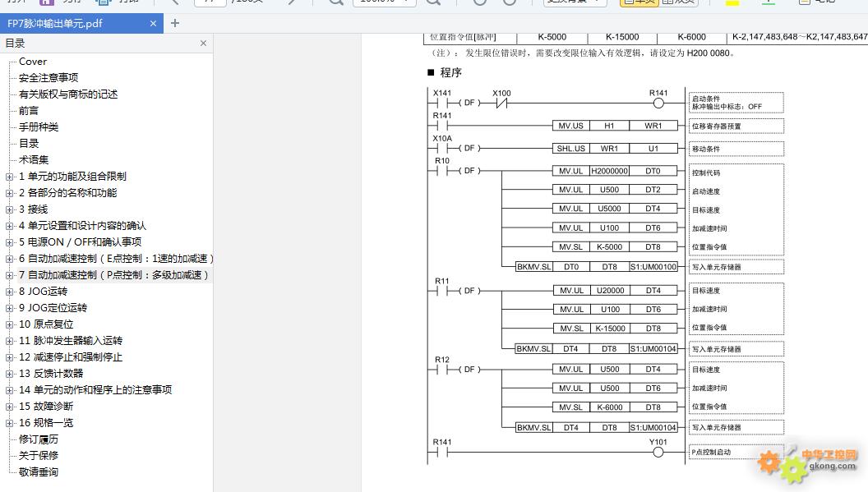This screenshot has height=492, width=868.
Task: Expand chapter 14 单元的动作和程序上的注意事项
Action: [9, 391]
